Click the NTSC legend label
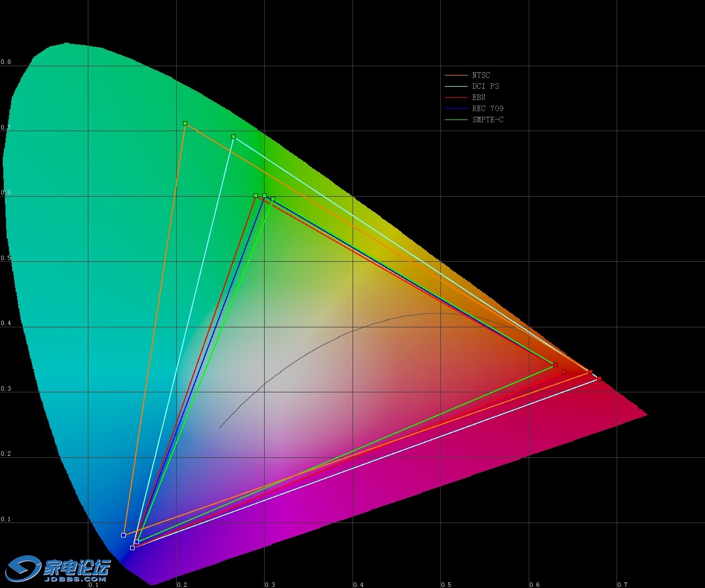The width and height of the screenshot is (705, 588). click(x=481, y=75)
